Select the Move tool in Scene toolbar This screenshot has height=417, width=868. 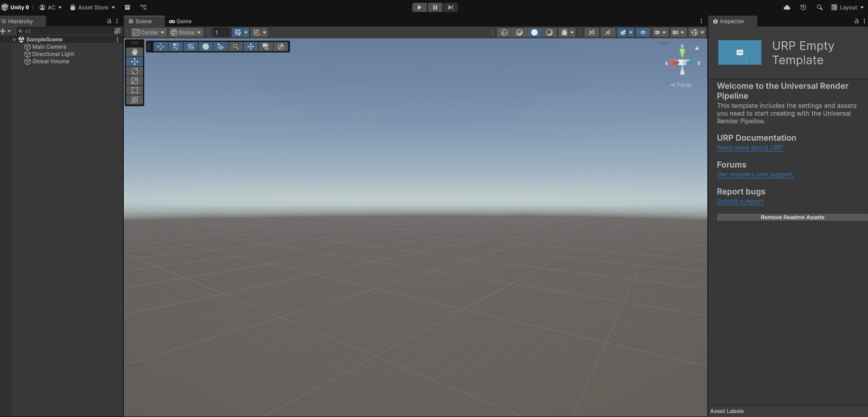tap(135, 62)
